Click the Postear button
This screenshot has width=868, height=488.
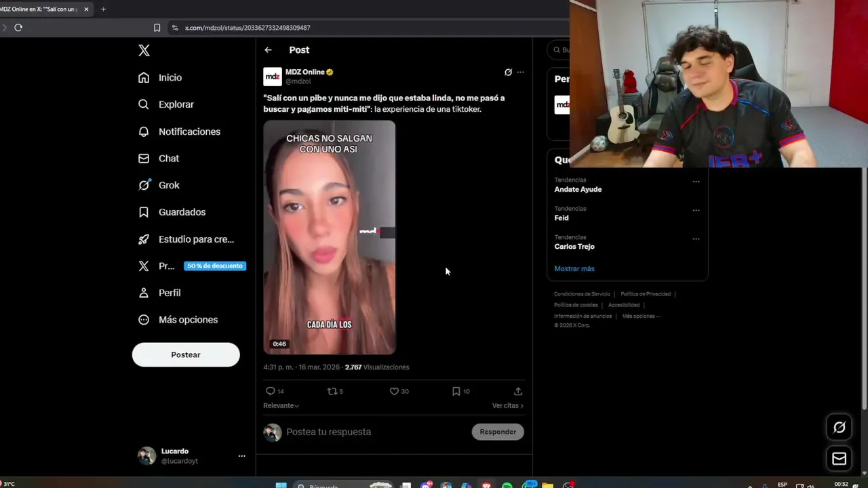[x=186, y=354]
